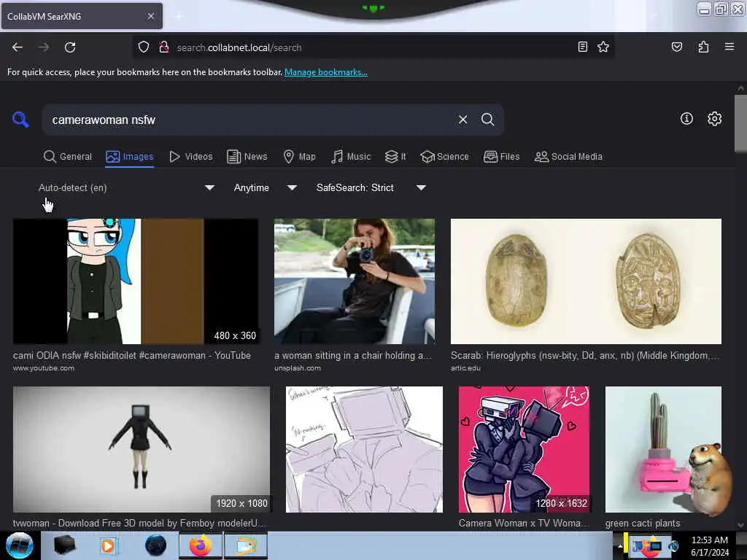Open the woman holding camera photo

(355, 281)
